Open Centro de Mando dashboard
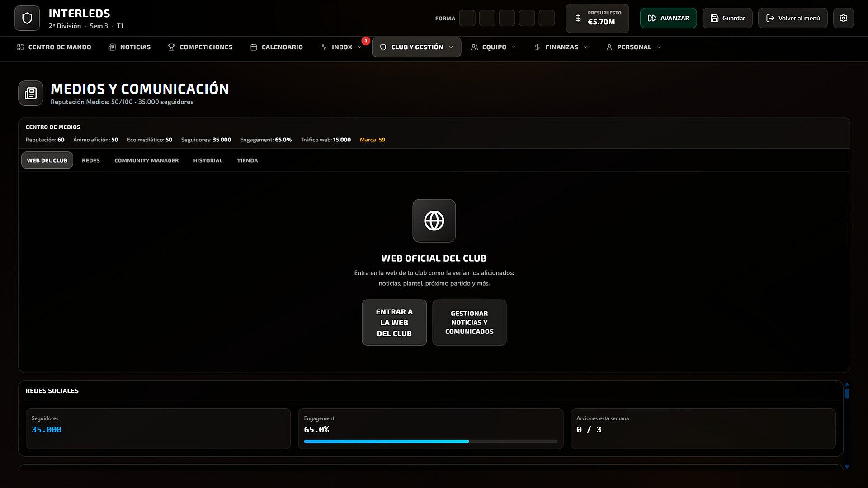This screenshot has height=488, width=868. pos(54,47)
